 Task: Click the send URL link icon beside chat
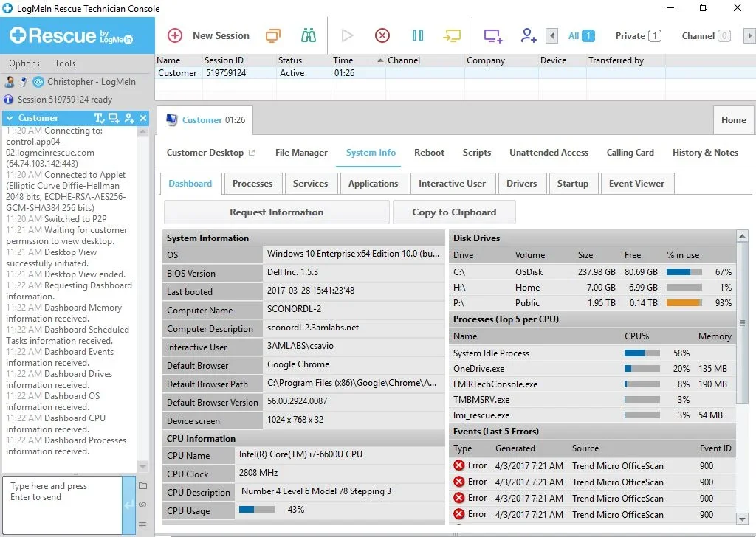[x=142, y=505]
